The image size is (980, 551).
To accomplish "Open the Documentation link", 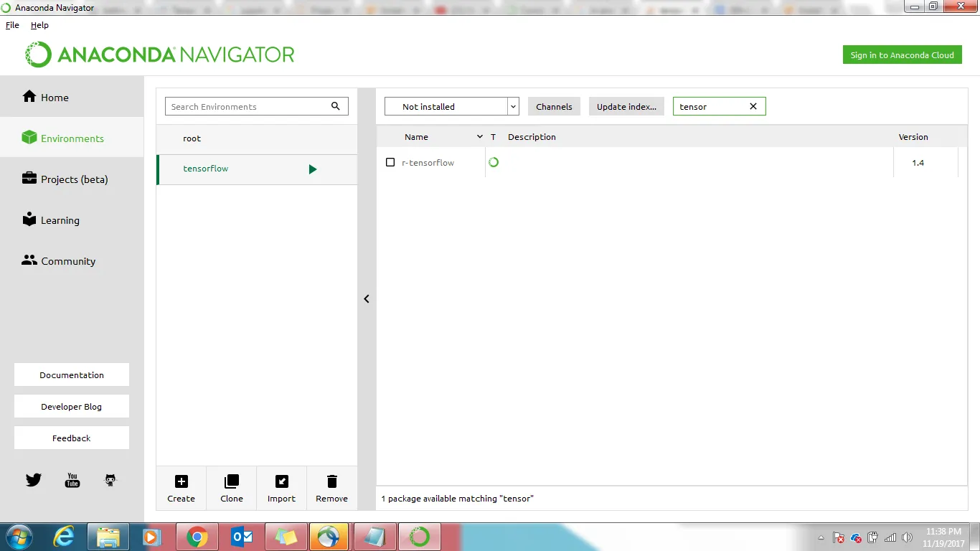I will click(72, 375).
